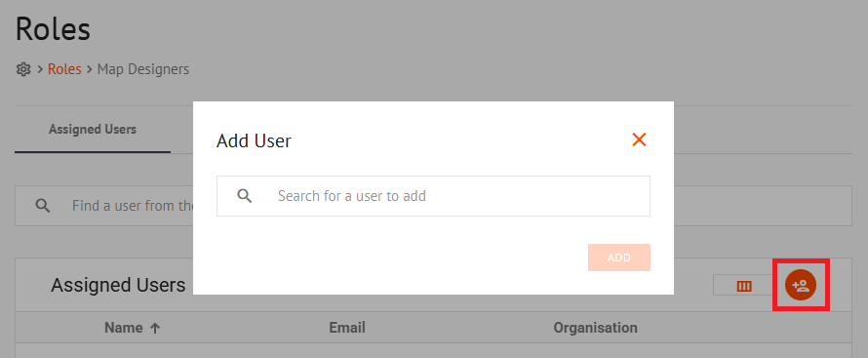This screenshot has width=868, height=358.
Task: Click the Add User dialog title
Action: (254, 141)
